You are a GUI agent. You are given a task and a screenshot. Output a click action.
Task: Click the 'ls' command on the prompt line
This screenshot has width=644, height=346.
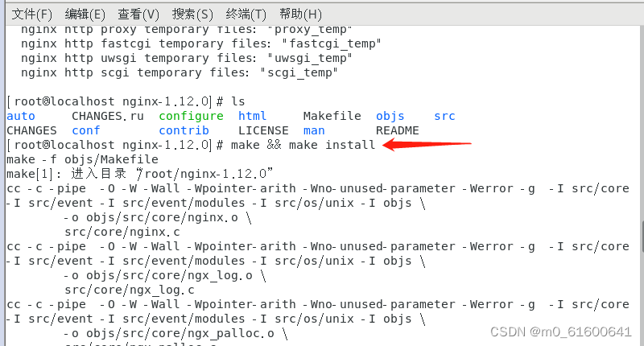tap(238, 101)
